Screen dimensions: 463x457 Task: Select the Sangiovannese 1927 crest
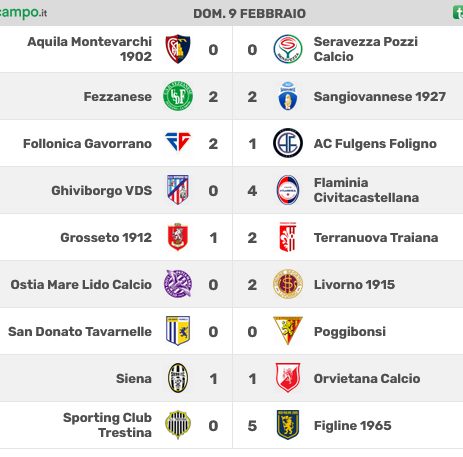point(287,96)
